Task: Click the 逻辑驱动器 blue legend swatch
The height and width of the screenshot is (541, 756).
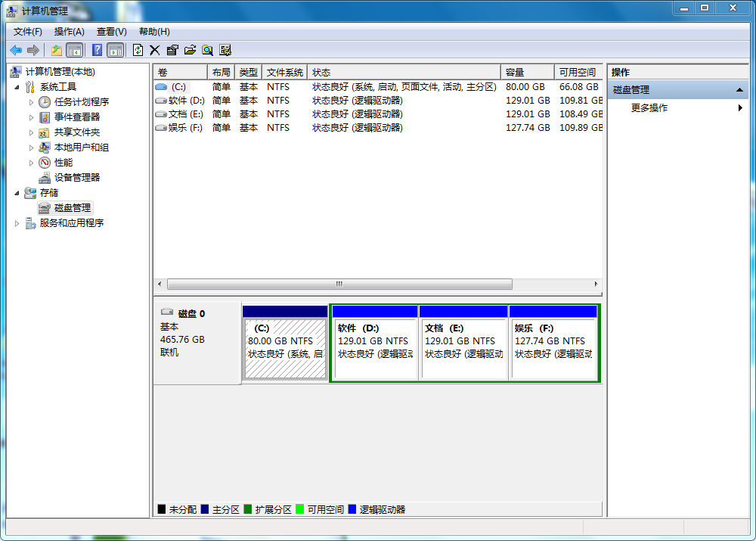Action: click(x=352, y=510)
